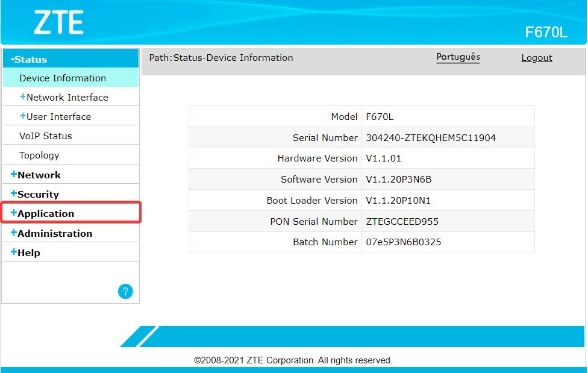The image size is (588, 373).
Task: Open the Topology page
Action: [x=39, y=155]
